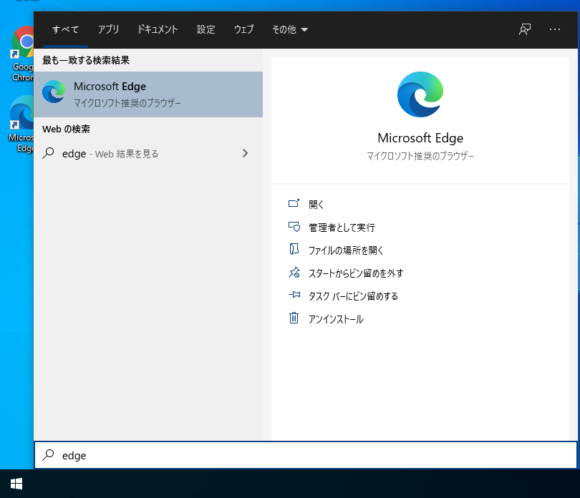Switch to the ウェブ tab

click(244, 30)
